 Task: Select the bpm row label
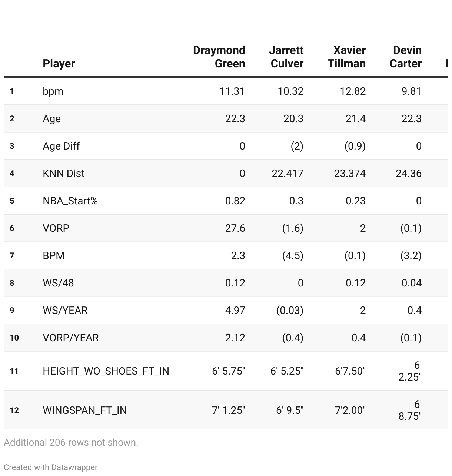coord(53,91)
